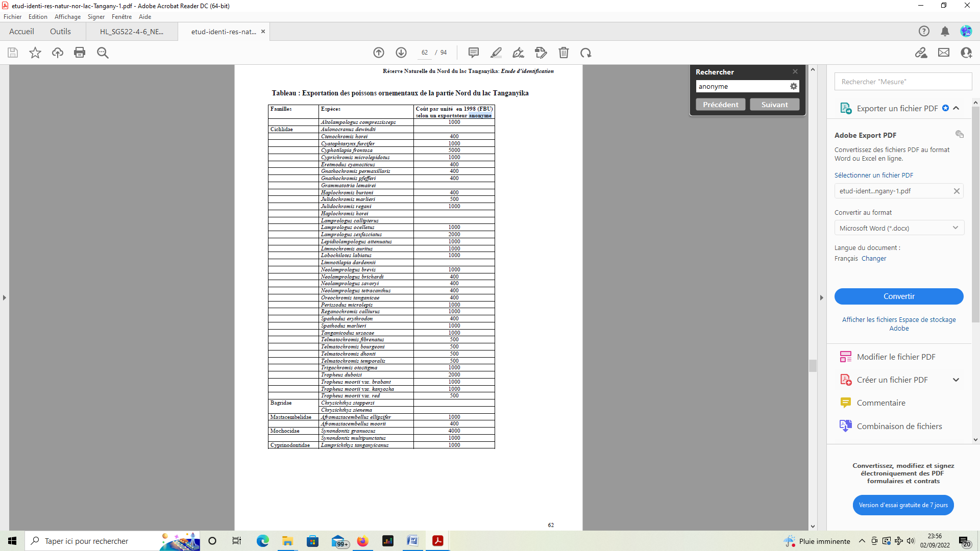The height and width of the screenshot is (551, 980).
Task: Open the Affichage menu
Action: point(67,17)
